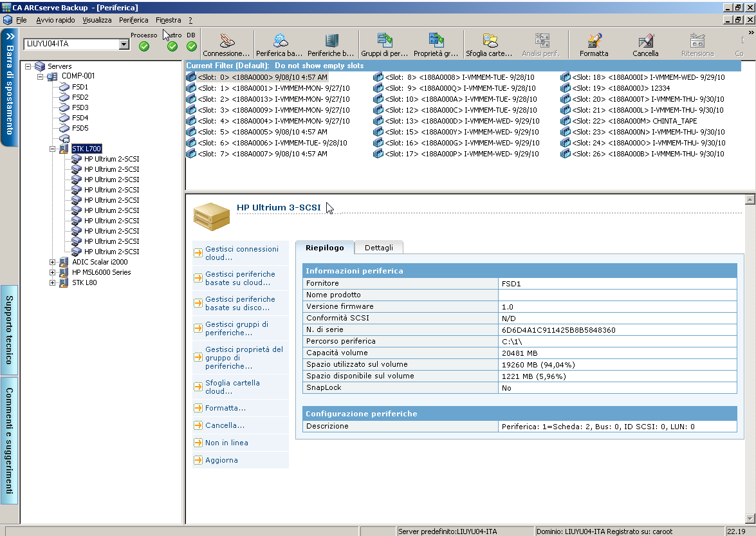Expand the Barra di spostamento sidebar
756x536 pixels.
[10, 36]
